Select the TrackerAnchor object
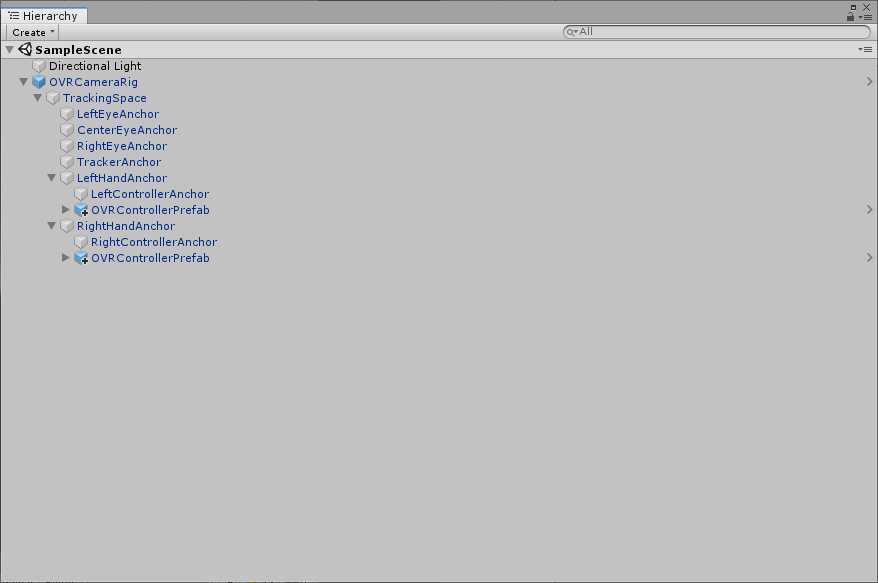 click(119, 162)
